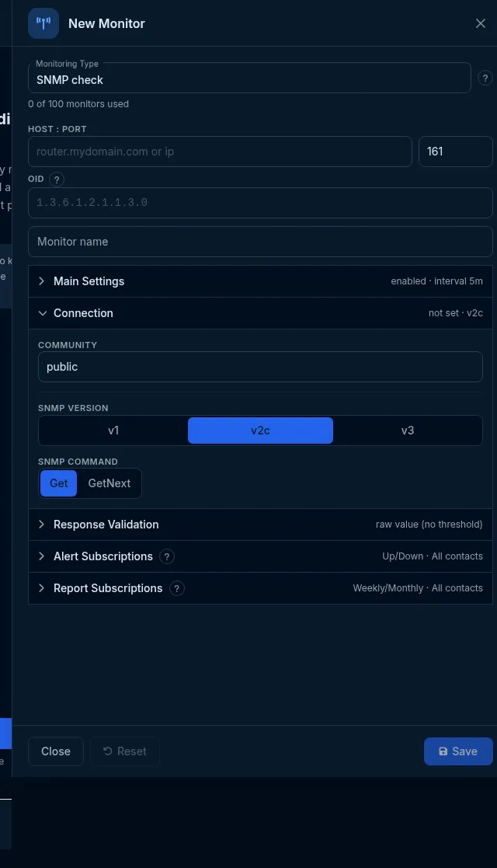Screen dimensions: 497x868
Task: Select the GetNext SNMP command
Action: coord(109,483)
